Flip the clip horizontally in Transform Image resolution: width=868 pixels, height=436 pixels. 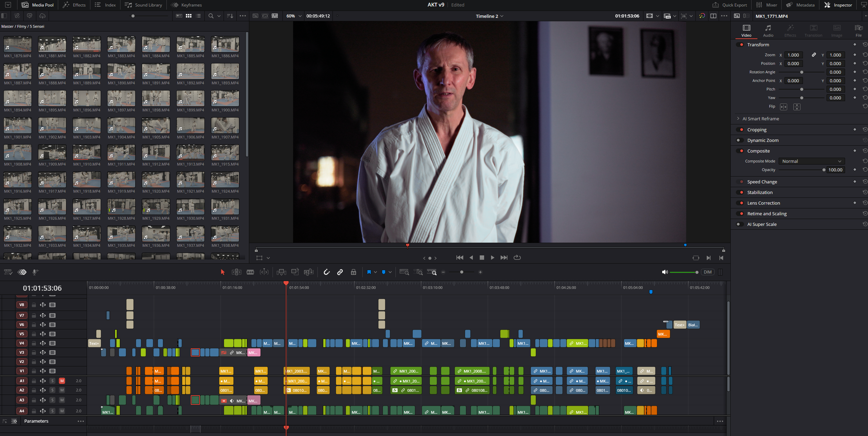pyautogui.click(x=784, y=107)
